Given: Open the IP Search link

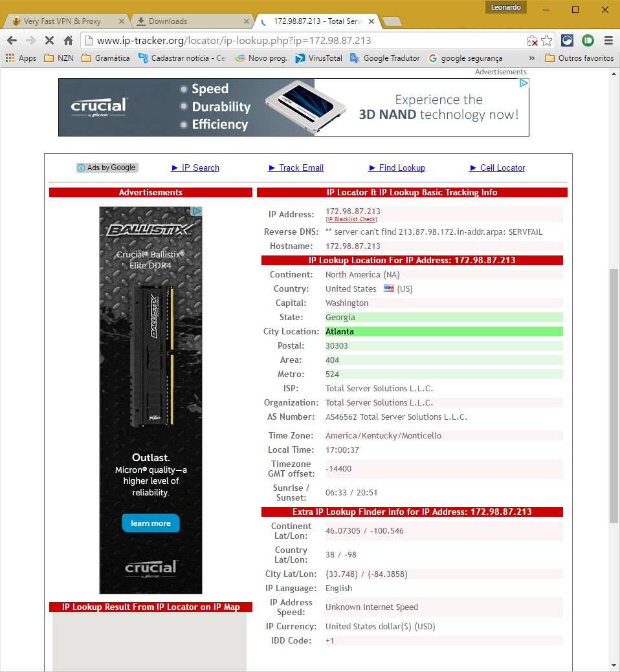Looking at the screenshot, I should (x=195, y=168).
